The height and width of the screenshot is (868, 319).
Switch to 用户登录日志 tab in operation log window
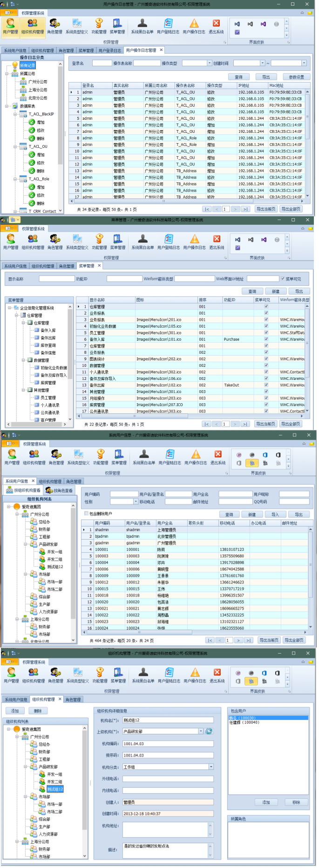pyautogui.click(x=110, y=50)
